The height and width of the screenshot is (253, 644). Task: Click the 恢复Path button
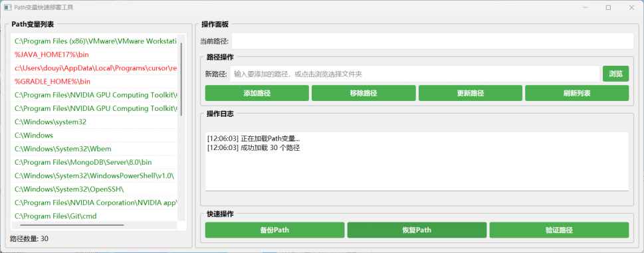coord(417,230)
